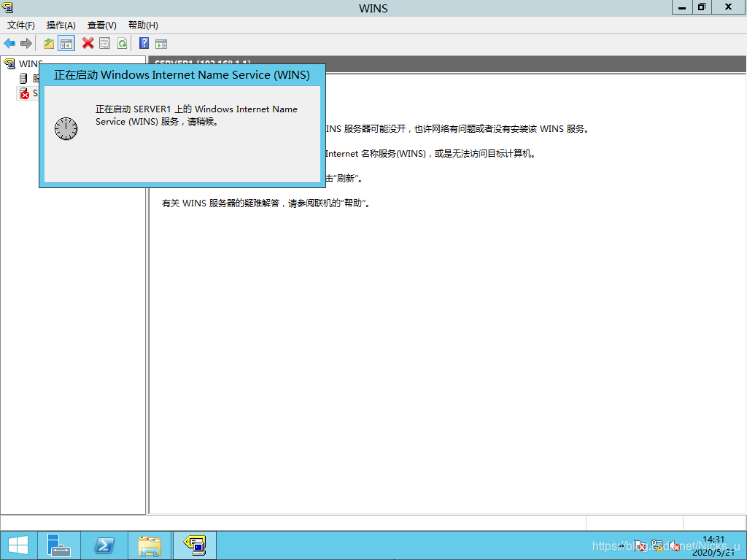Toggle the Show/Hide Console Tree toolbar icon
The image size is (747, 560).
[66, 44]
